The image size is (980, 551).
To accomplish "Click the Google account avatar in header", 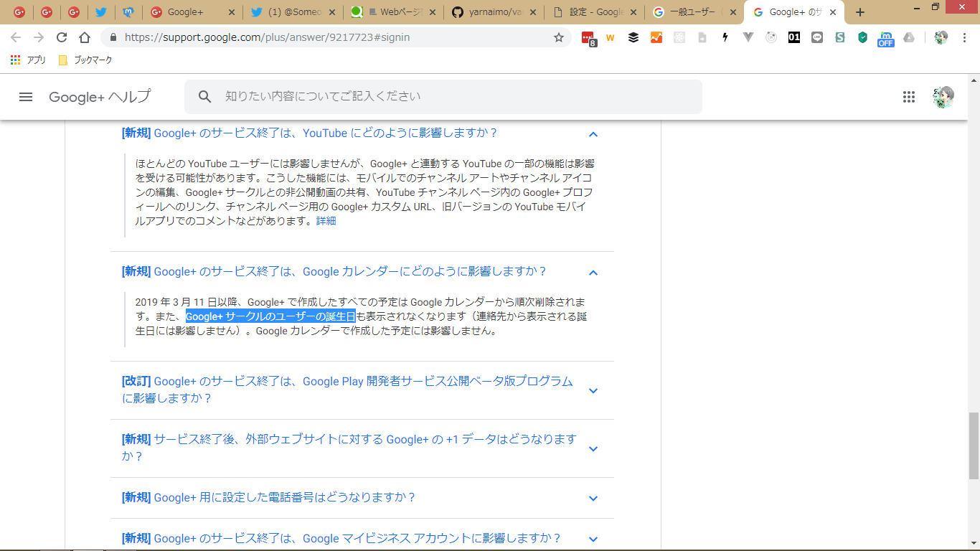I will pos(943,97).
